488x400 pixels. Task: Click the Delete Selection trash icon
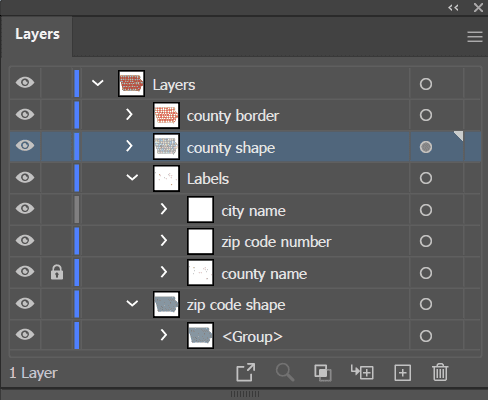440,372
